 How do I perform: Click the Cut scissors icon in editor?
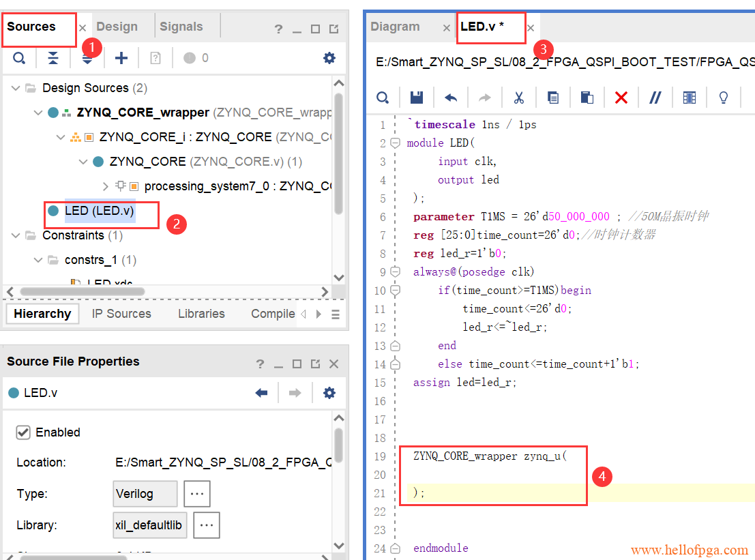(x=518, y=98)
